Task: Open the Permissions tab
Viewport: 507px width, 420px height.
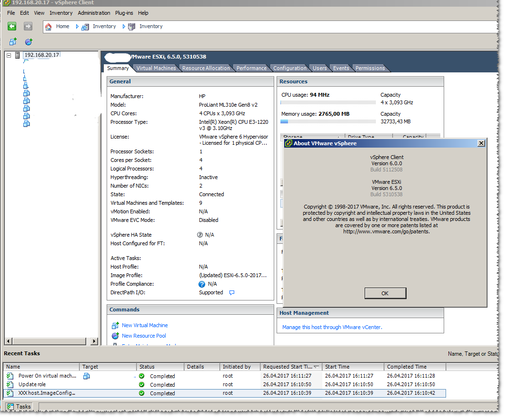Action: coord(370,68)
